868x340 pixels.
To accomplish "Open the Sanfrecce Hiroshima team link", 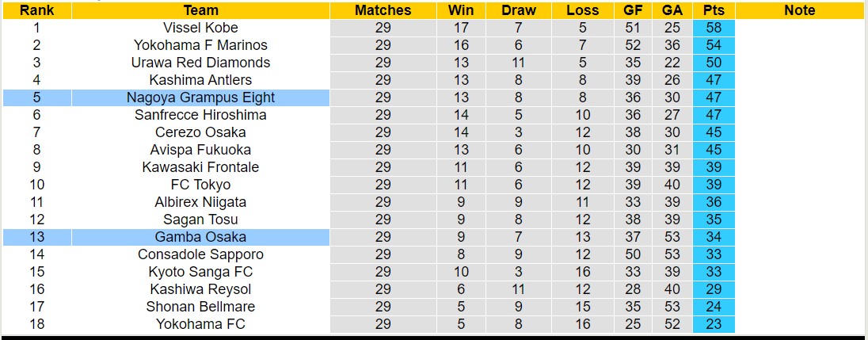I will 200,115.
